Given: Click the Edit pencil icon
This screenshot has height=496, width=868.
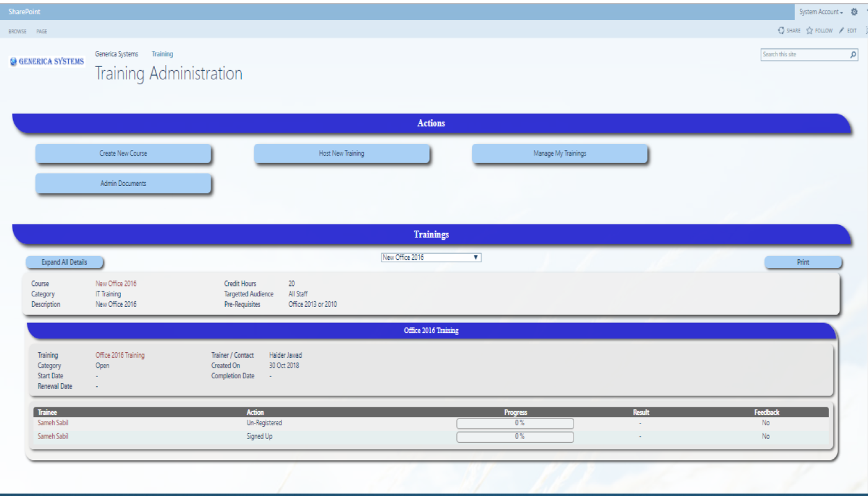Looking at the screenshot, I should 841,30.
